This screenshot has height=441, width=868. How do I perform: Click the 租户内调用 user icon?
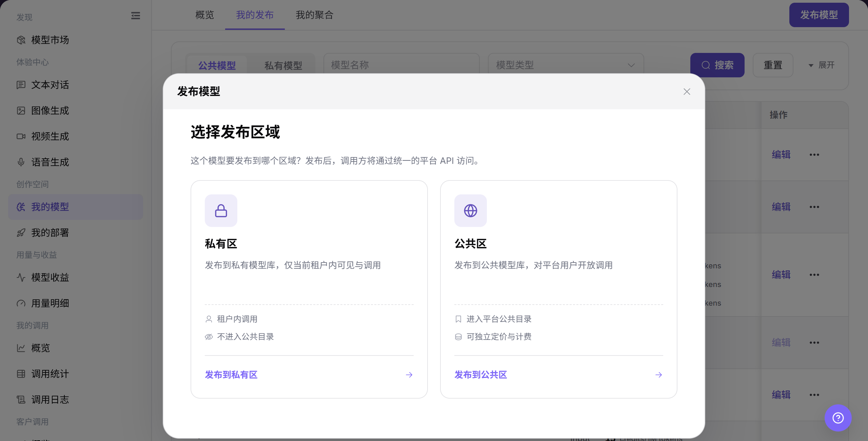[209, 319]
